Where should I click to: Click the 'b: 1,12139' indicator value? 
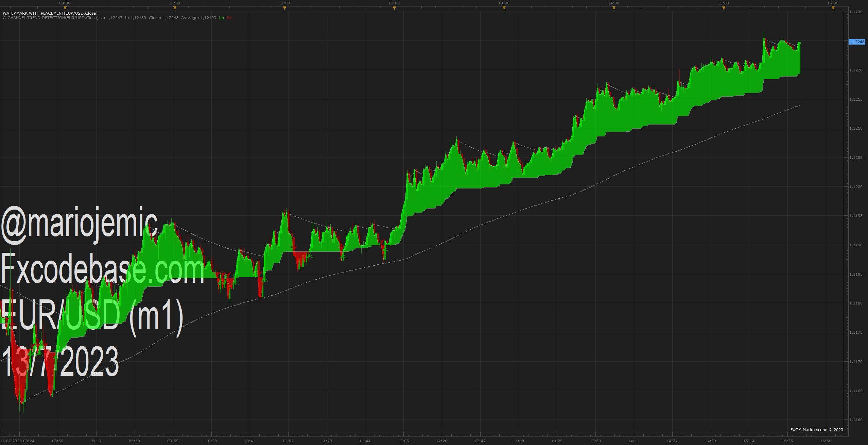136,18
